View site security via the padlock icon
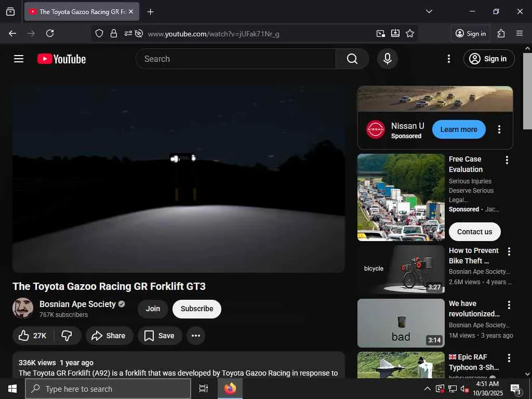The height and width of the screenshot is (399, 532). click(x=114, y=33)
